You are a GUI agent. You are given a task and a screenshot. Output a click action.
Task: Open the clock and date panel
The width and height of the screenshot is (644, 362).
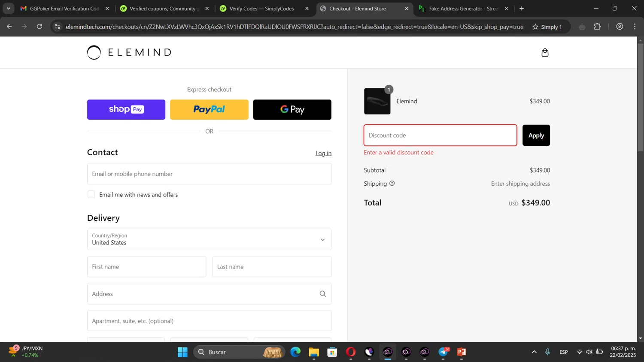point(623,352)
